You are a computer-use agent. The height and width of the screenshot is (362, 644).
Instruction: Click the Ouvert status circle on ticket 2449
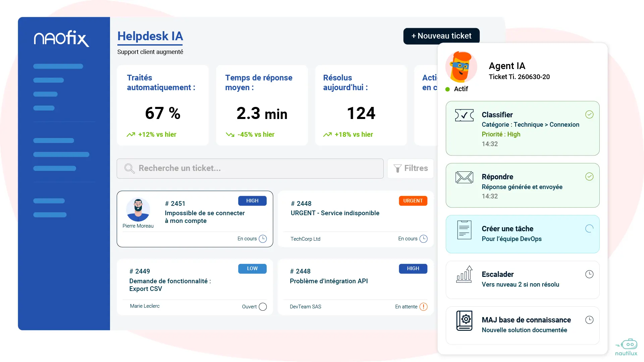tap(264, 307)
